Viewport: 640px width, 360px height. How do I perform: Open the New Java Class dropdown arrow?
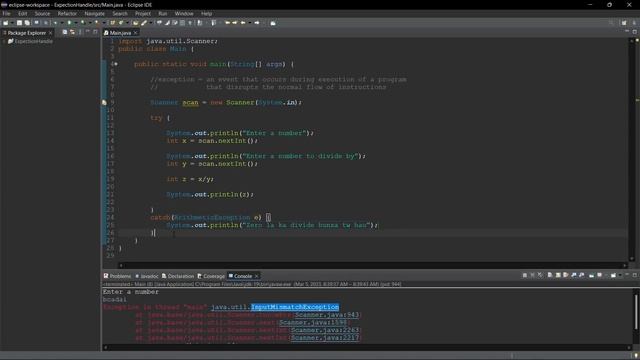[x=127, y=23]
